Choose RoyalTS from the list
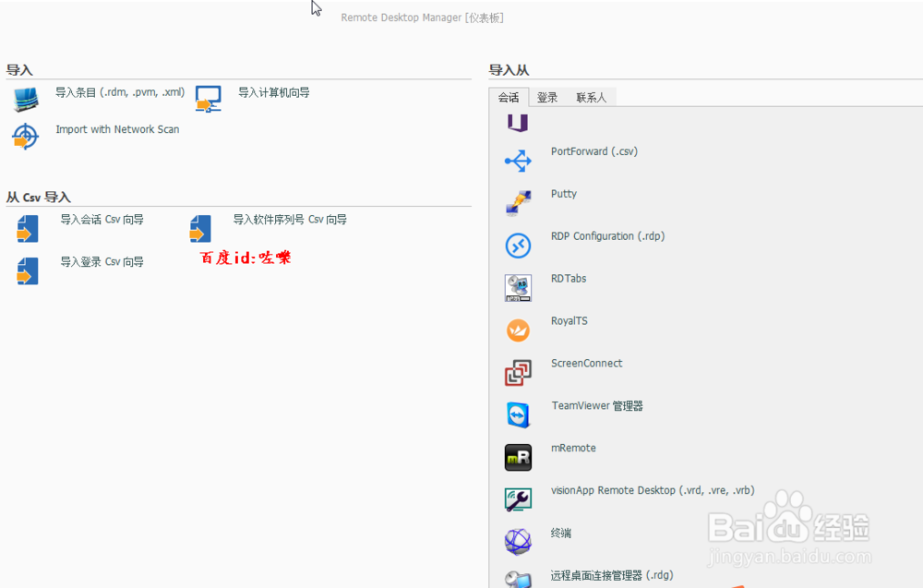The image size is (923, 588). click(569, 321)
